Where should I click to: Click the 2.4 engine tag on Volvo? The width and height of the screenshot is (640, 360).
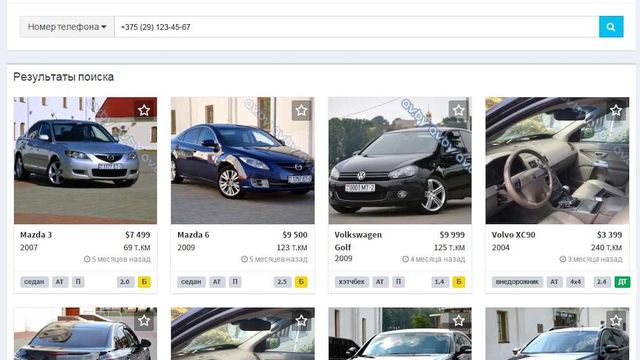click(602, 282)
